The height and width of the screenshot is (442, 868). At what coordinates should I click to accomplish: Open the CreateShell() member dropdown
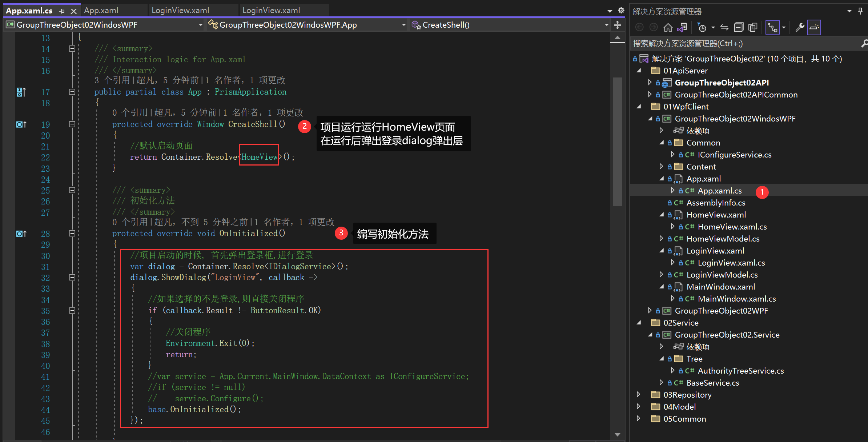coord(607,25)
